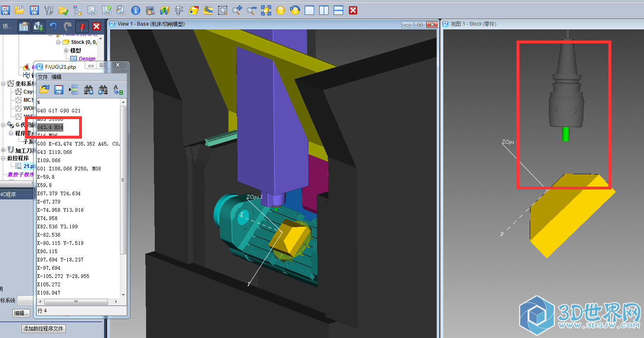Viewport: 644px width, 338px height.
Task: Click the configure project tree icon
Action: point(24,26)
